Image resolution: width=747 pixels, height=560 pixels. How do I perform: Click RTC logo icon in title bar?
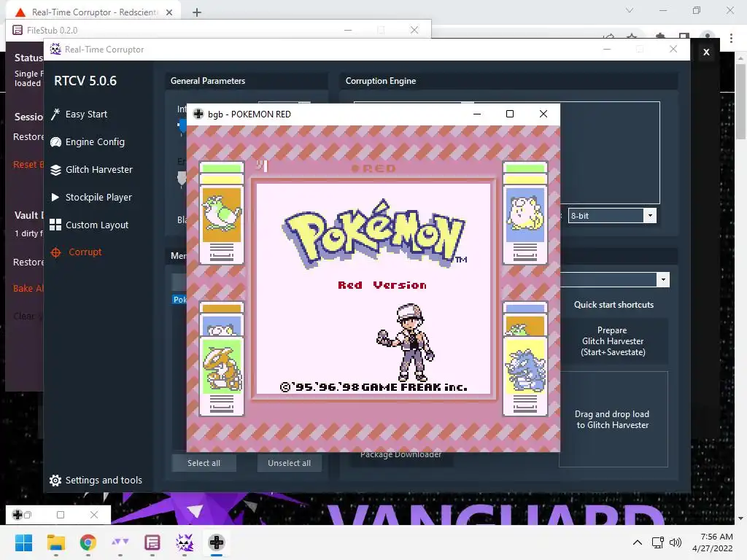coord(55,49)
